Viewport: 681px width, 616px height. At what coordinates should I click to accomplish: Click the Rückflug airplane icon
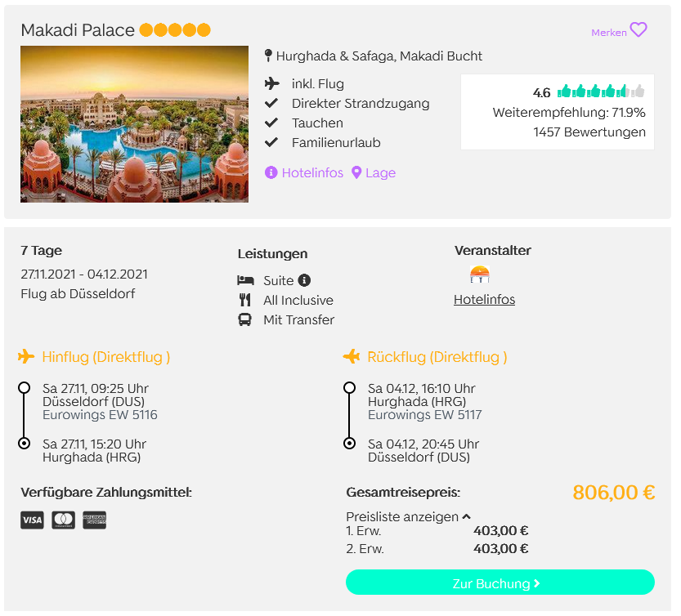point(352,356)
